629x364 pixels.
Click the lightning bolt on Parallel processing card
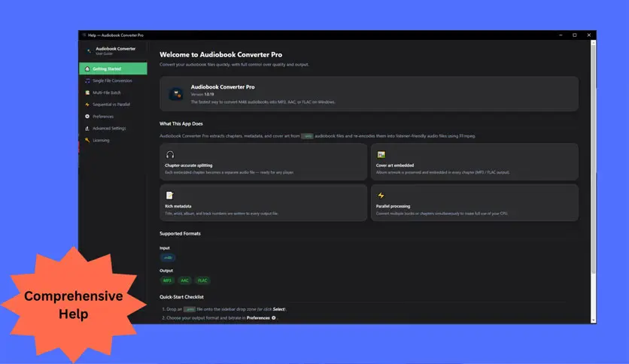(x=381, y=196)
